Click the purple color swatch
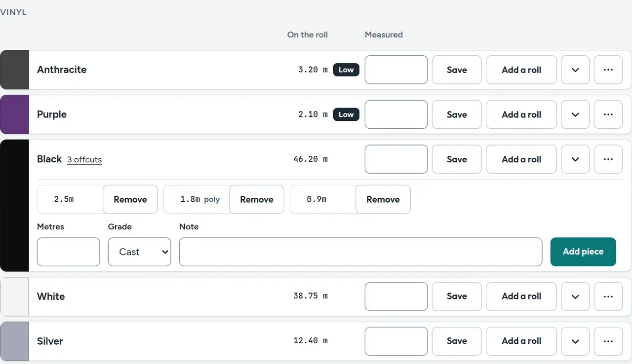The width and height of the screenshot is (632, 364). pos(14,114)
